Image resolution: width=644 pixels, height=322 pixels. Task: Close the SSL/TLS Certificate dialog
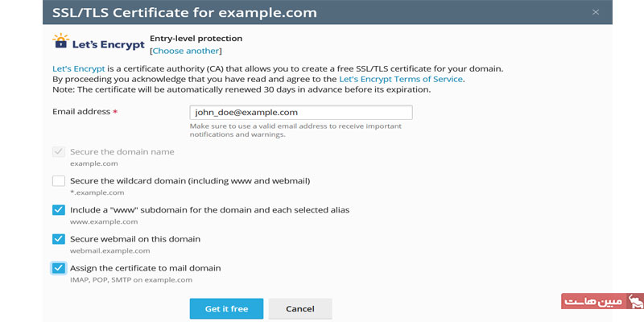pos(596,12)
